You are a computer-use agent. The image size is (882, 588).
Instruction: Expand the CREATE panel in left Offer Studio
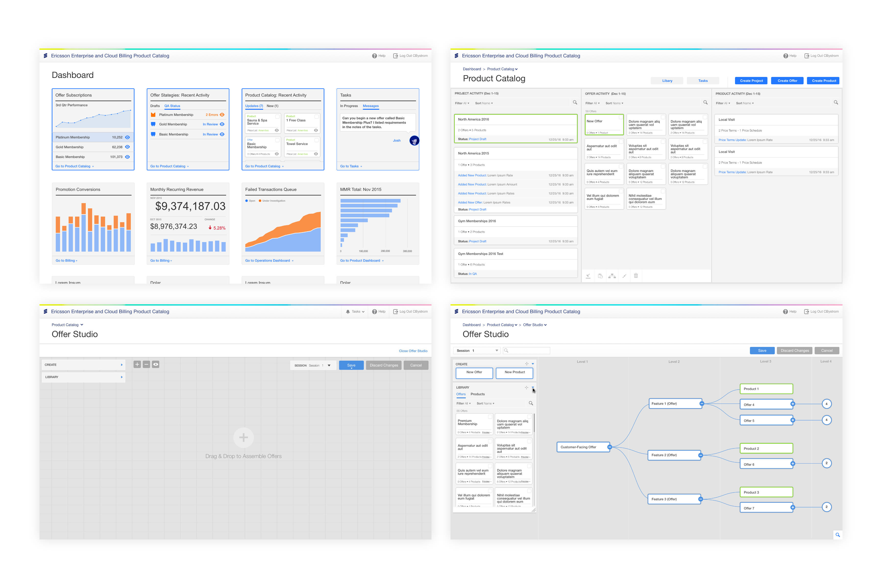point(122,365)
